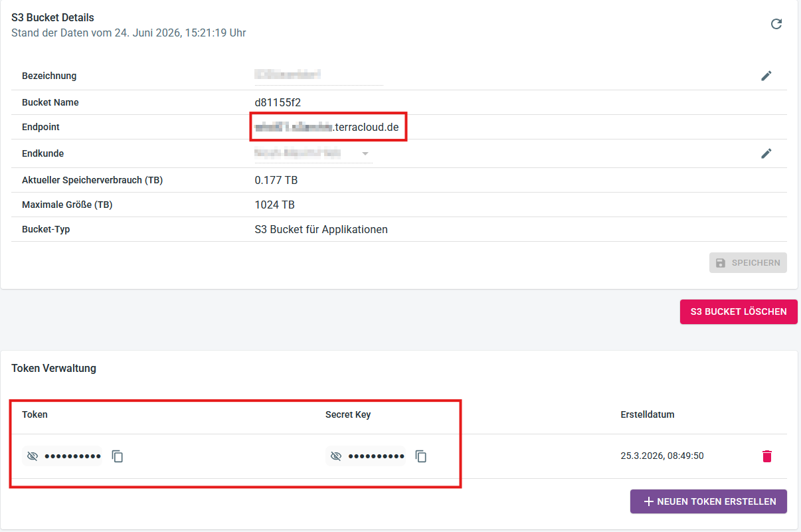Image resolution: width=801 pixels, height=532 pixels.
Task: Select the terracloud.de endpoint text
Action: click(x=327, y=127)
